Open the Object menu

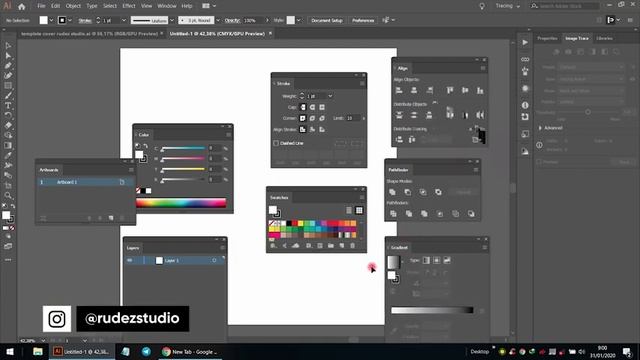(73, 6)
